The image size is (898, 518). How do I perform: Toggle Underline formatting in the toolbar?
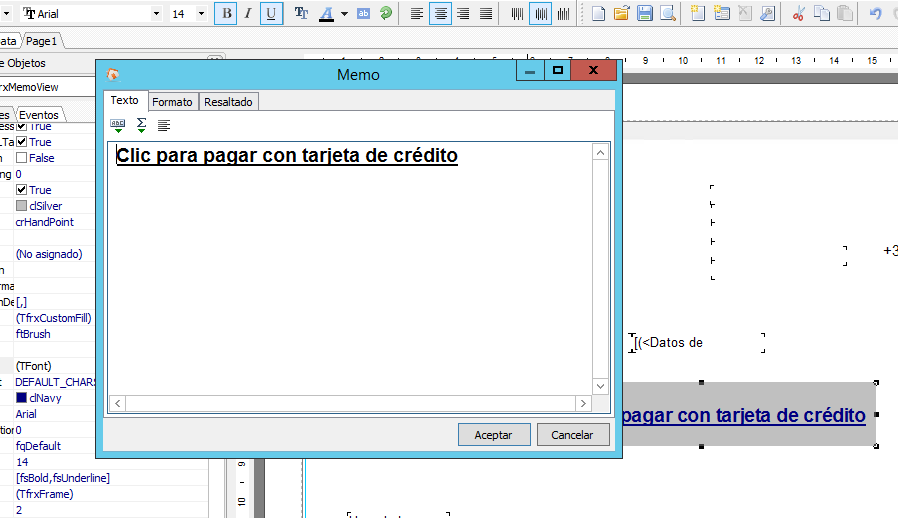pyautogui.click(x=271, y=13)
